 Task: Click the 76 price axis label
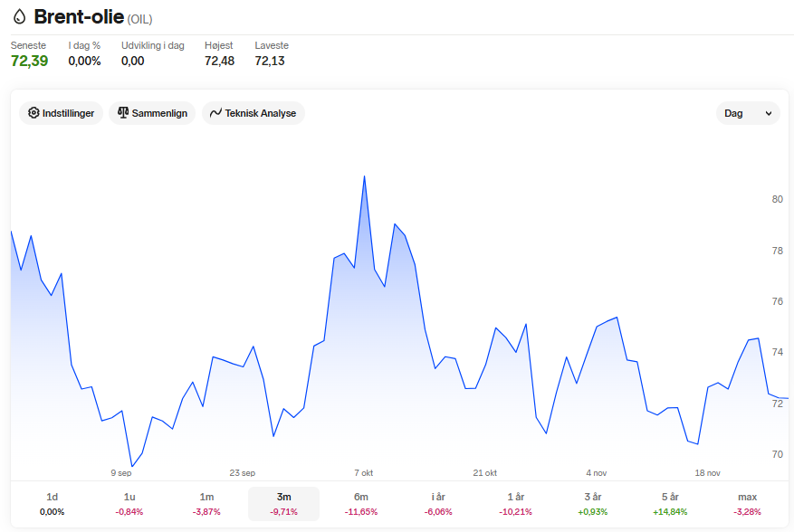778,301
